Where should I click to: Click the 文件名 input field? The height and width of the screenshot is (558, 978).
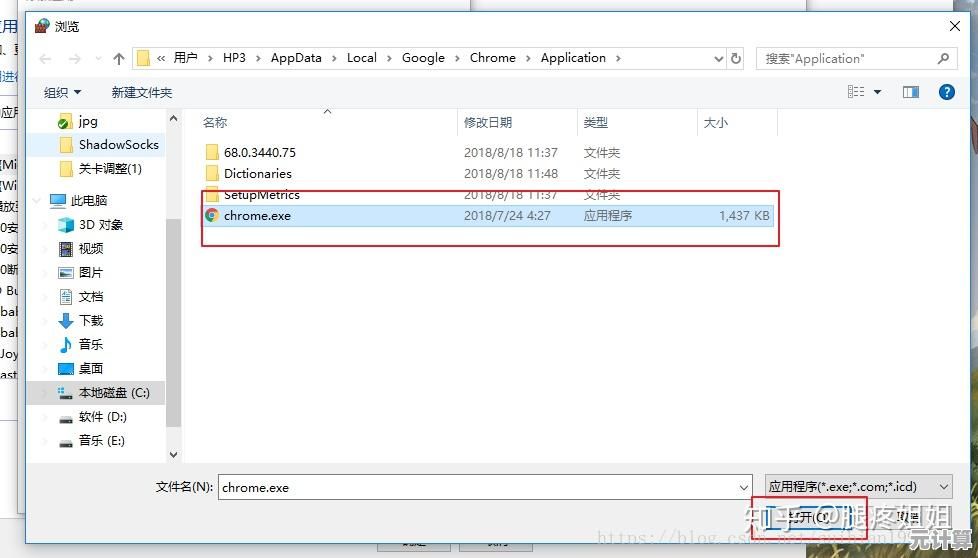(478, 487)
